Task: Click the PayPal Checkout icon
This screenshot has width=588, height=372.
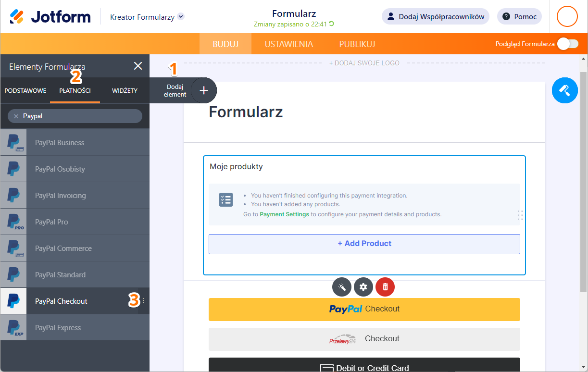Action: (13, 301)
